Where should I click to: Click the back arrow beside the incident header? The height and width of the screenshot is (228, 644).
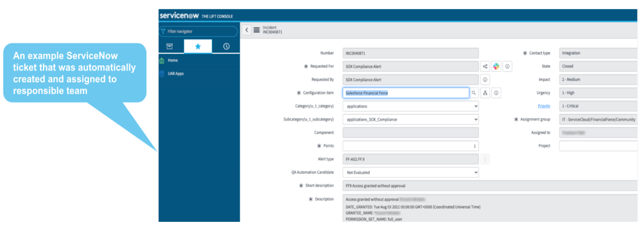coord(247,30)
